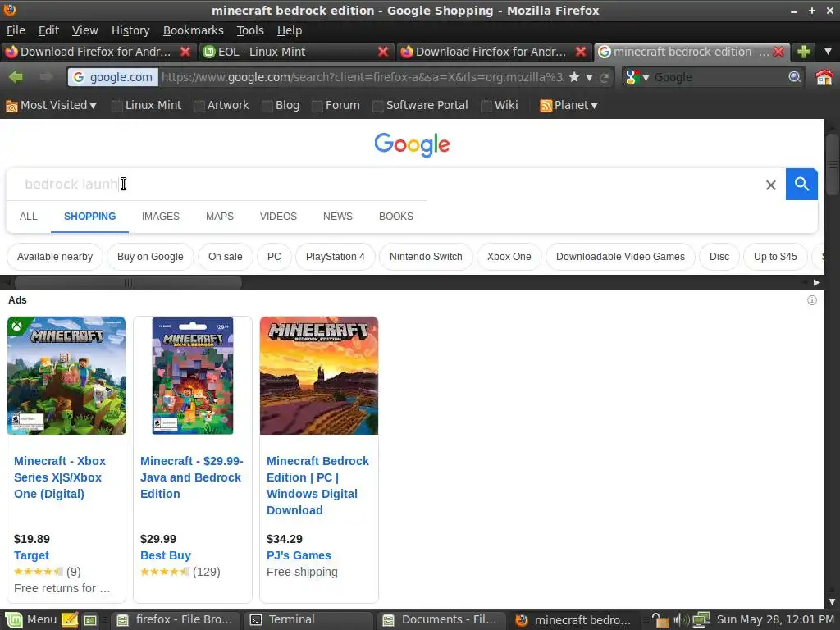Click the blue Google search button

pos(801,185)
